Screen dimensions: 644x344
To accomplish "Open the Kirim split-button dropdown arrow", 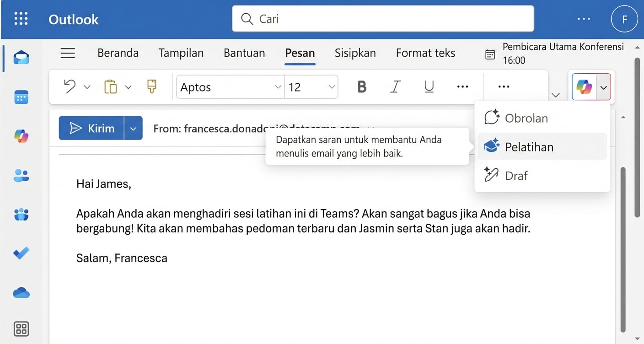I will [x=133, y=128].
